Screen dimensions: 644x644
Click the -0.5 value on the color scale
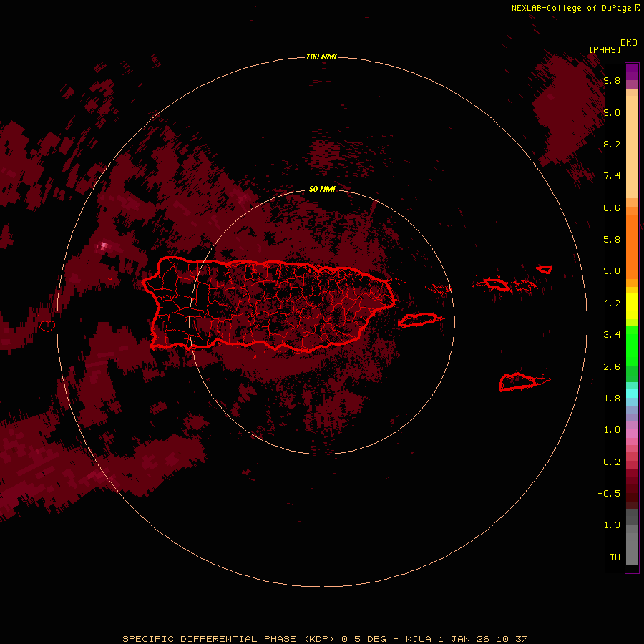(609, 494)
